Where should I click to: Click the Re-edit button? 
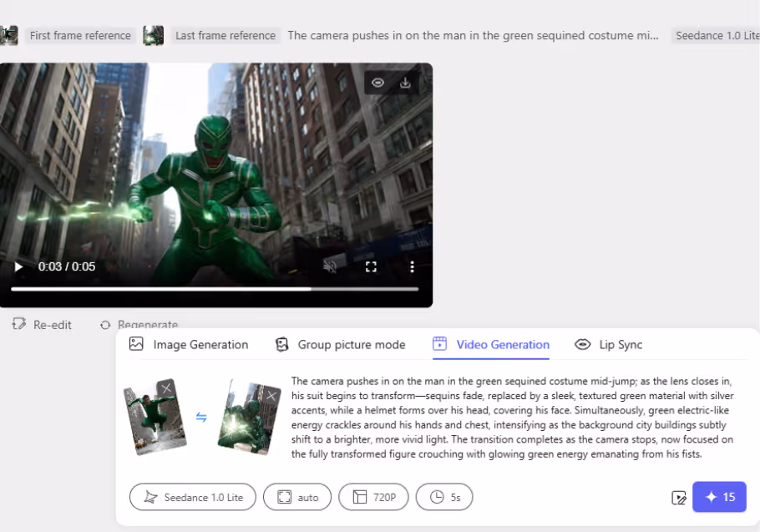pos(42,325)
